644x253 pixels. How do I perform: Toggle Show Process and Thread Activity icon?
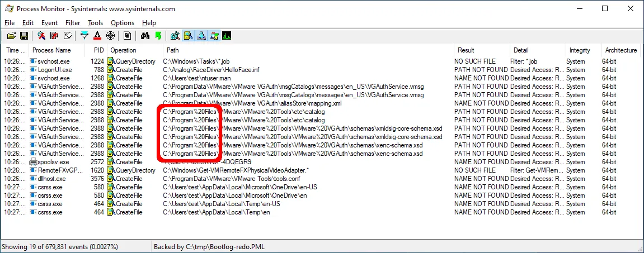pos(214,36)
